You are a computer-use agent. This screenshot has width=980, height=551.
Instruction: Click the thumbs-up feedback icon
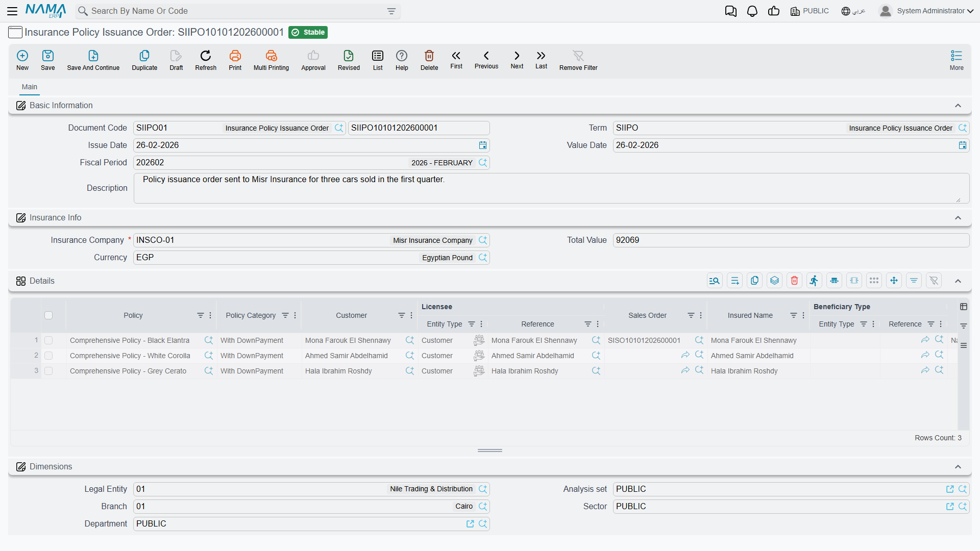(x=774, y=11)
